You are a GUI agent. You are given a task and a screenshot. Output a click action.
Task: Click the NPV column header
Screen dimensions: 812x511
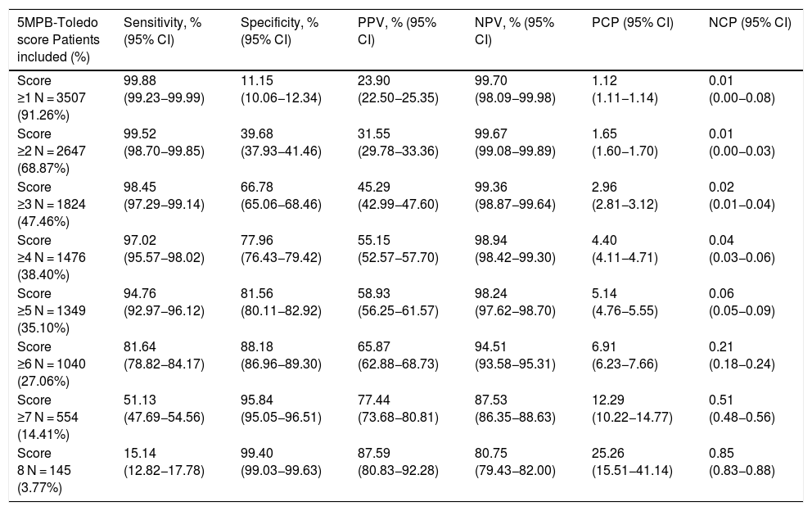pyautogui.click(x=514, y=29)
